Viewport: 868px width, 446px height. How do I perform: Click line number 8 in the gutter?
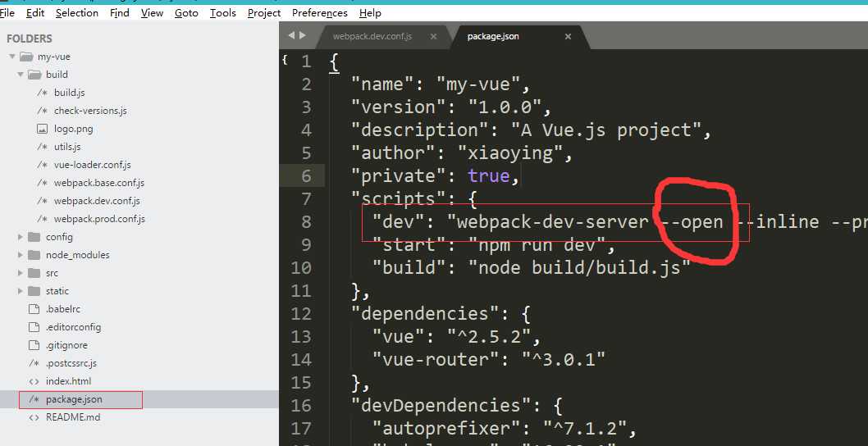(306, 222)
